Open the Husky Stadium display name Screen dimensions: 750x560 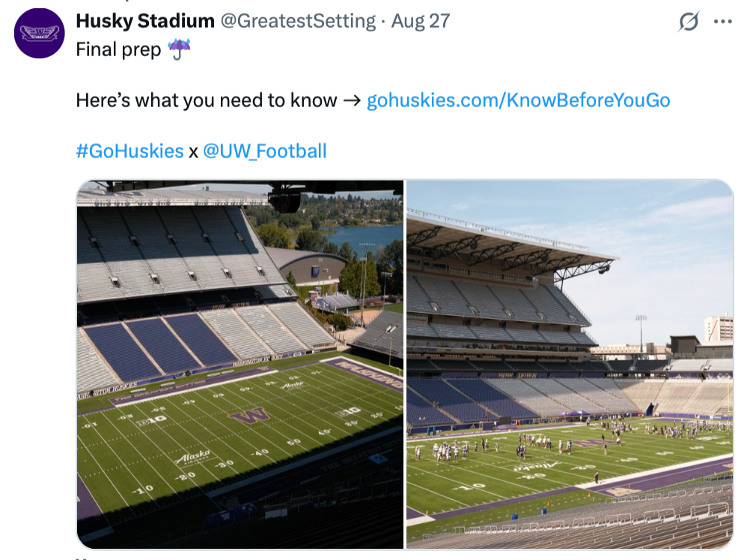pos(145,21)
